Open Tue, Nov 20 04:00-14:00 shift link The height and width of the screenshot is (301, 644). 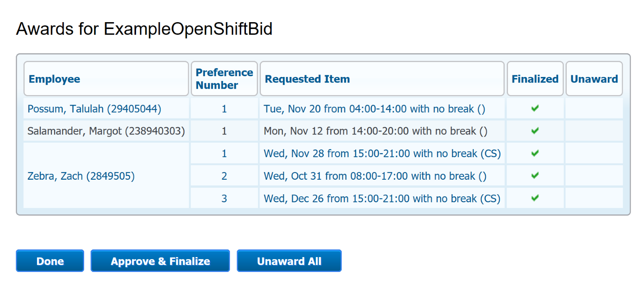374,109
